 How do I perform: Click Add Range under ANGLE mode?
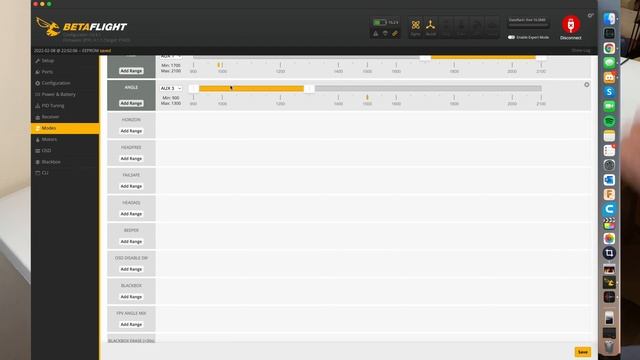click(x=131, y=103)
